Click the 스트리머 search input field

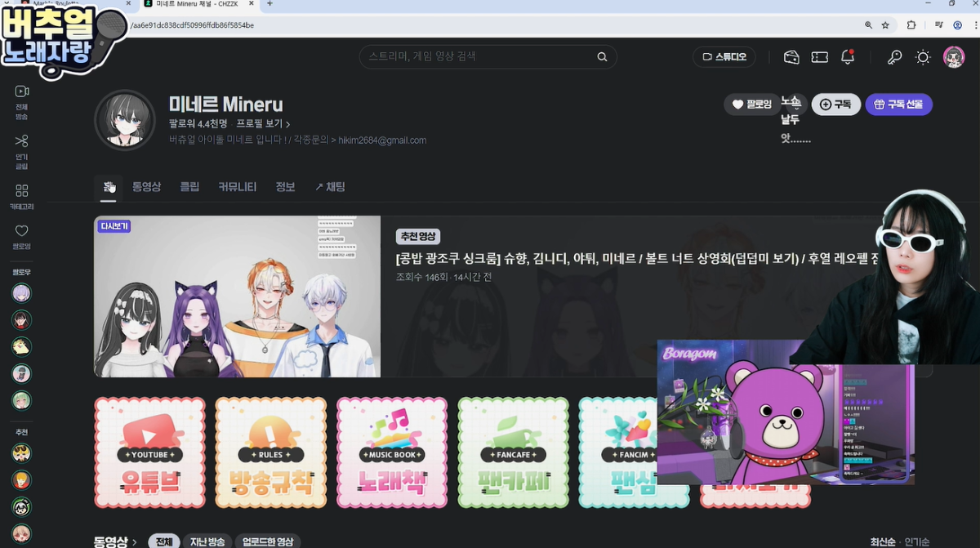[478, 57]
